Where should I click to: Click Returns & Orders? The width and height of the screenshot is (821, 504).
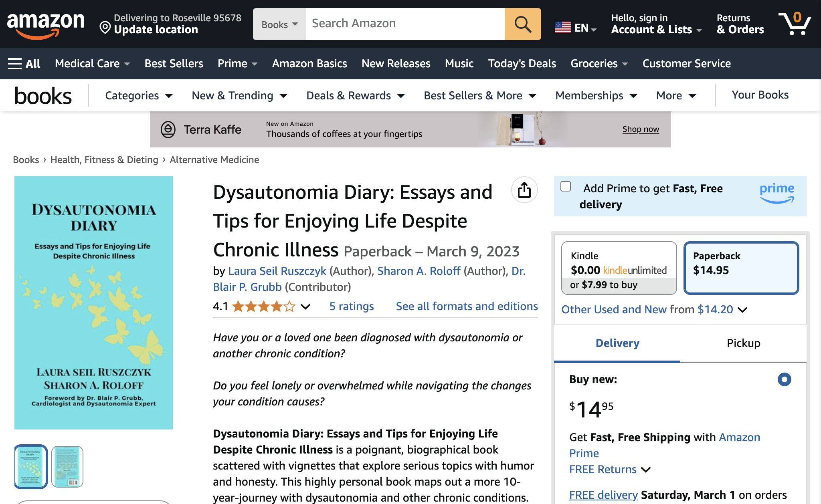[x=740, y=24]
